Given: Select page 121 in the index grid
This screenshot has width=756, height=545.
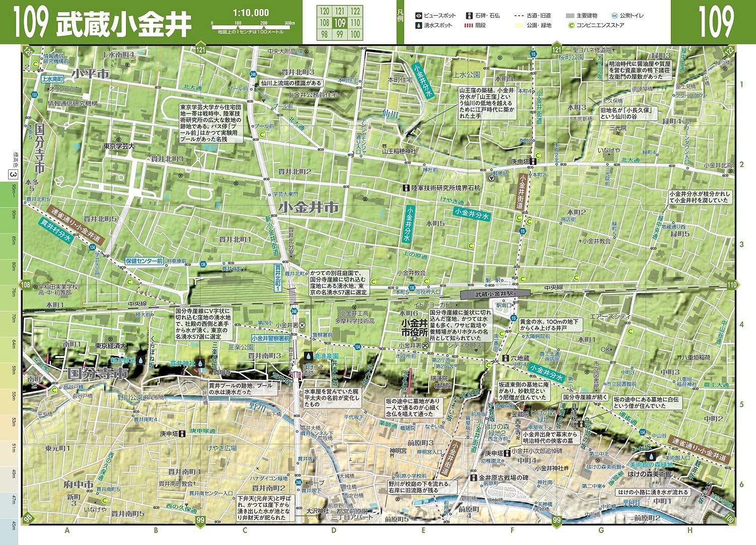Looking at the screenshot, I should pos(340,11).
